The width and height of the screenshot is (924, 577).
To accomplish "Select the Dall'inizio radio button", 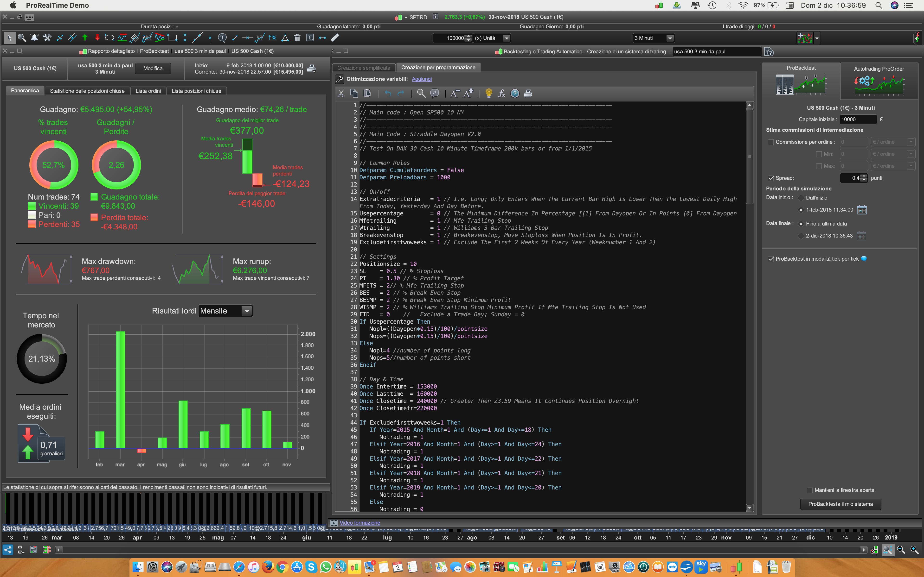I will point(801,198).
